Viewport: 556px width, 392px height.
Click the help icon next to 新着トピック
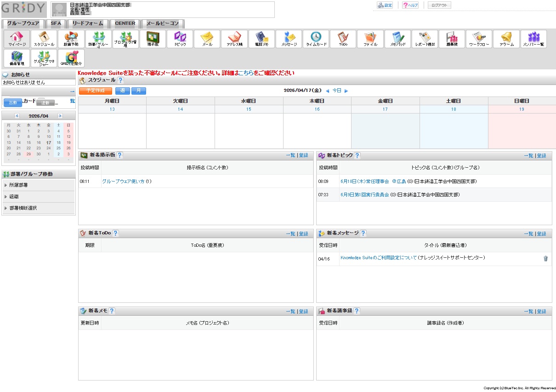pyautogui.click(x=357, y=155)
